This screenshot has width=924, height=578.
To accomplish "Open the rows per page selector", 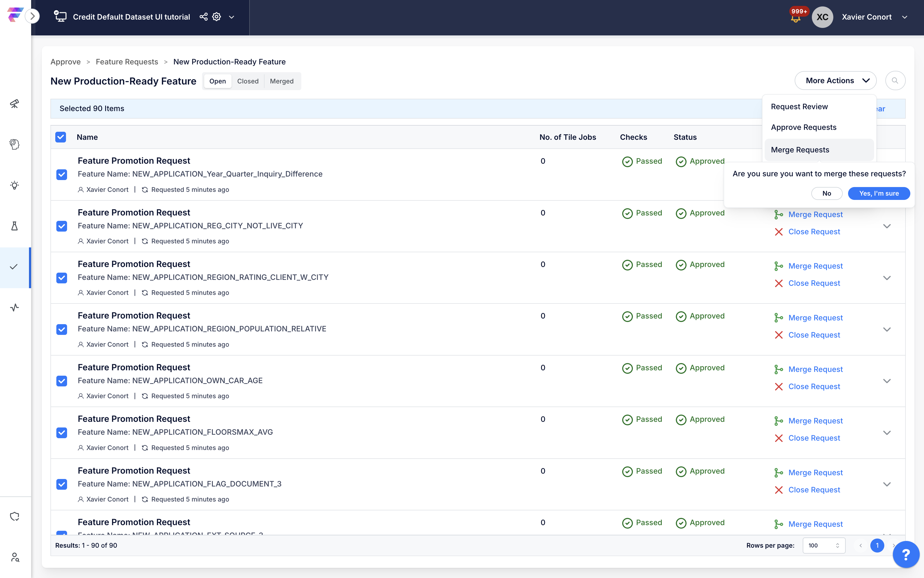I will coord(823,545).
